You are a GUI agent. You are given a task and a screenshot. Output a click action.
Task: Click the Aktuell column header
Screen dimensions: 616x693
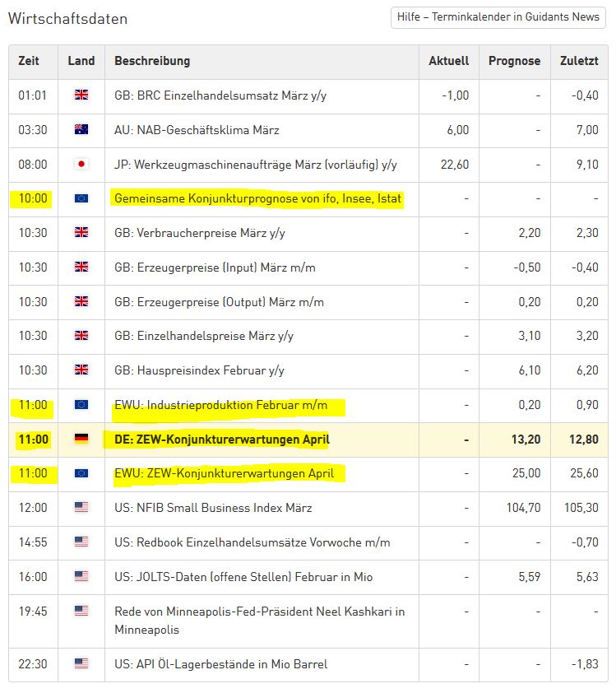click(449, 61)
